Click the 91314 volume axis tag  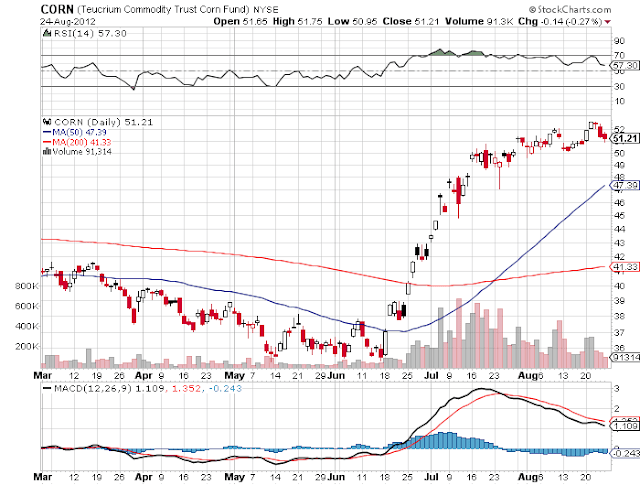(624, 357)
